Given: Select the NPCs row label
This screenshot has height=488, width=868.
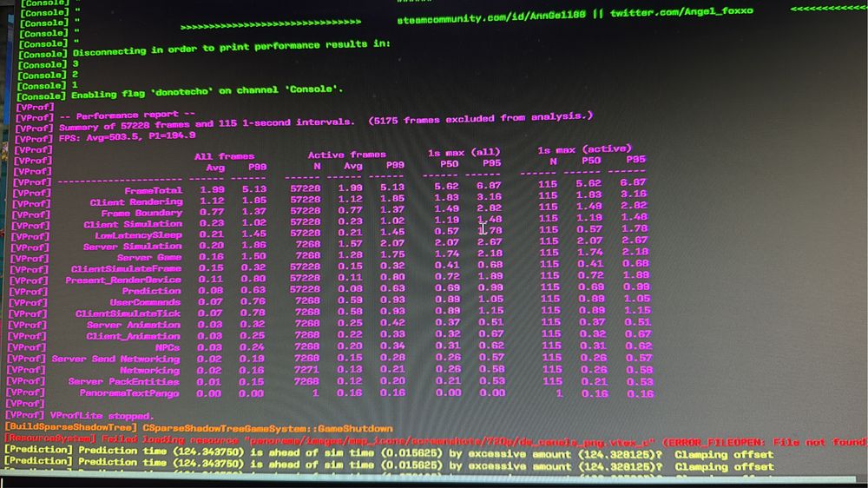Looking at the screenshot, I should [x=168, y=347].
